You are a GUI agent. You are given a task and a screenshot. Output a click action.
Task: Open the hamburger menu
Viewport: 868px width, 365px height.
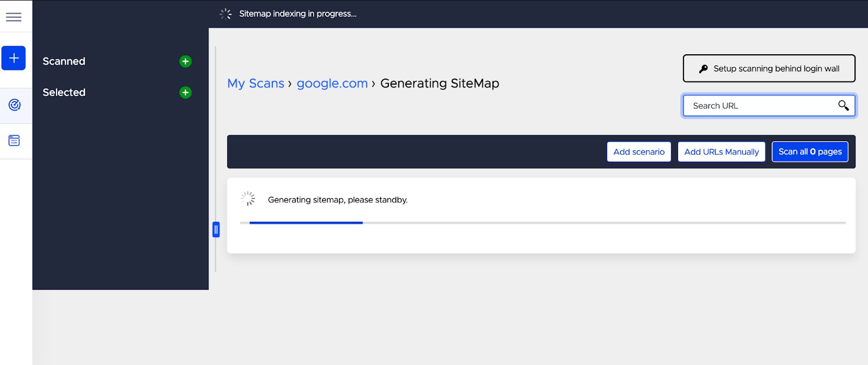14,17
